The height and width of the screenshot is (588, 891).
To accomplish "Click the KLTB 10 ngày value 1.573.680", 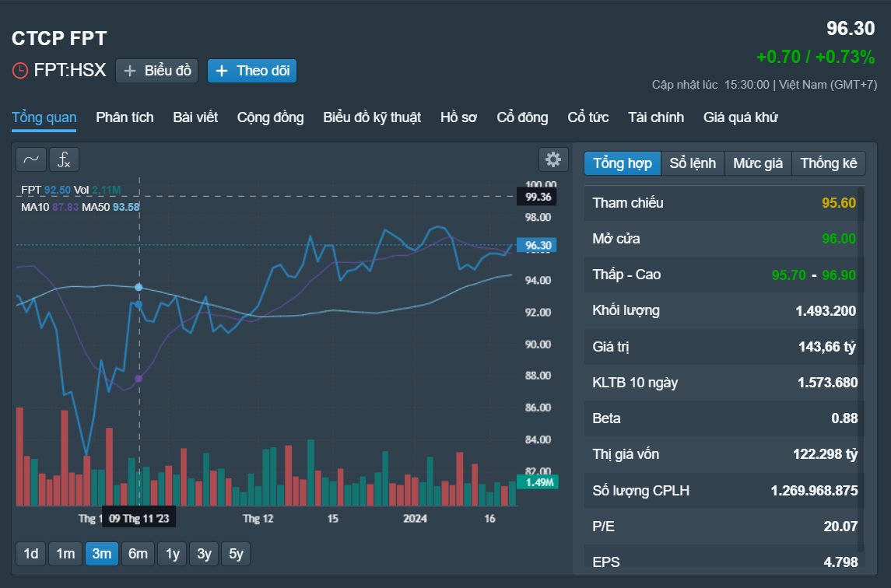I will [827, 383].
